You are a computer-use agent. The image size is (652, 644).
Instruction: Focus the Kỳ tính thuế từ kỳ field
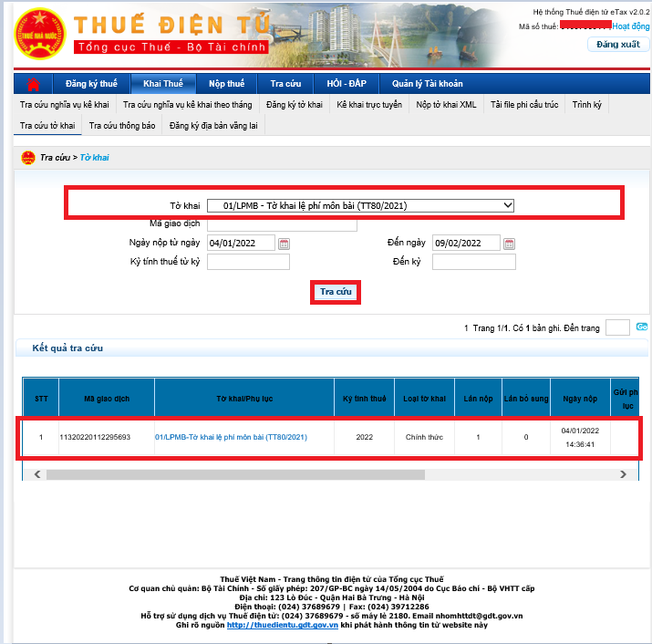248,263
